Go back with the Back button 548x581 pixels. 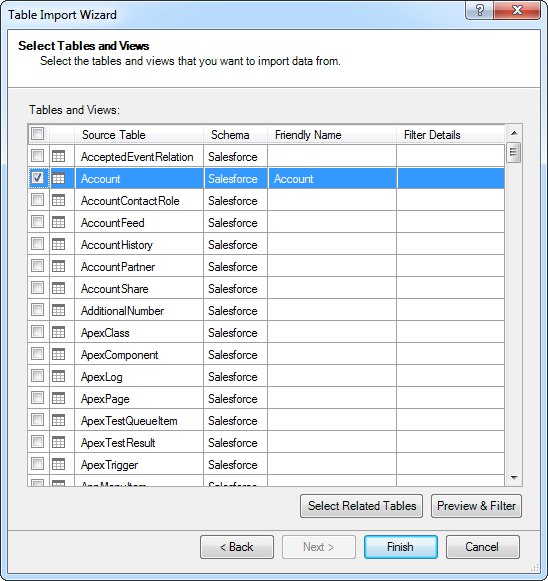coord(237,547)
